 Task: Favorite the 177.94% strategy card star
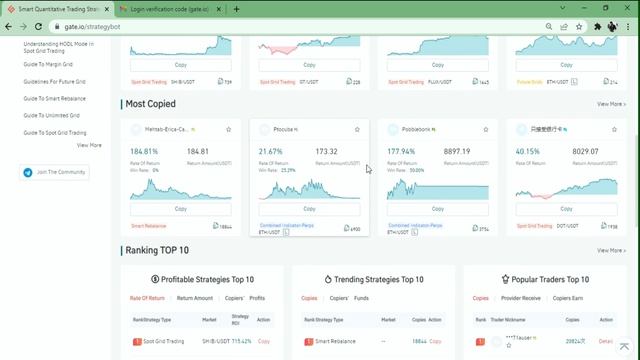486,129
